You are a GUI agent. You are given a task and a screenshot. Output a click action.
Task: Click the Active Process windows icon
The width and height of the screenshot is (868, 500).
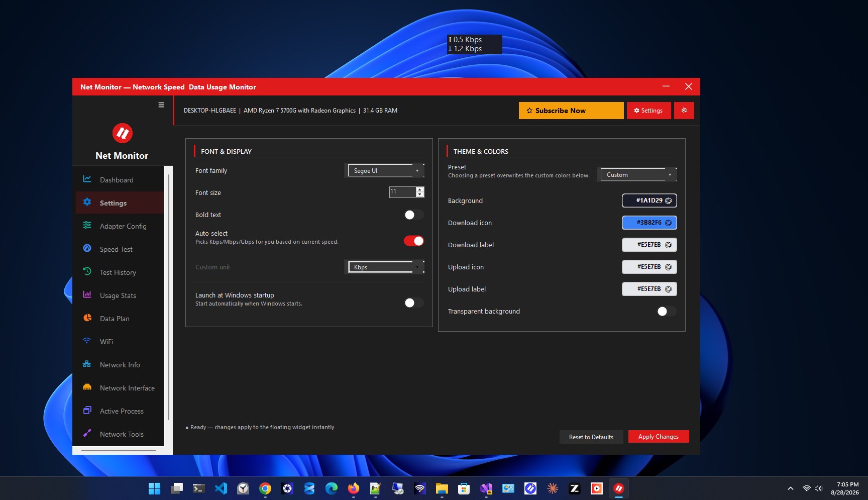(87, 410)
